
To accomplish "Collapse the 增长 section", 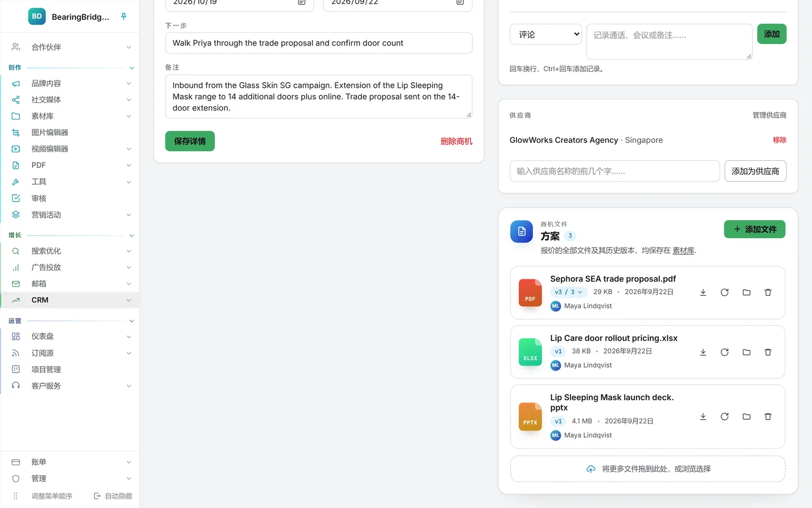I will point(132,235).
